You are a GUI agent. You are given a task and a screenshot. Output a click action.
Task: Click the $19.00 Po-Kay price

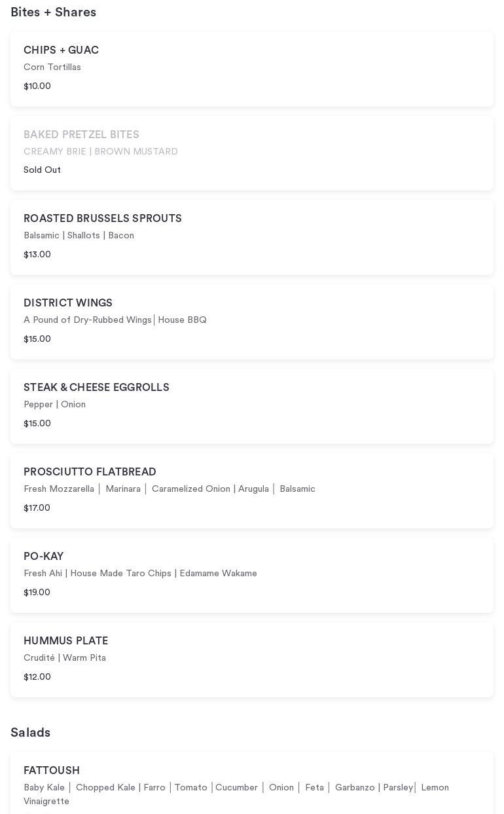coord(37,593)
